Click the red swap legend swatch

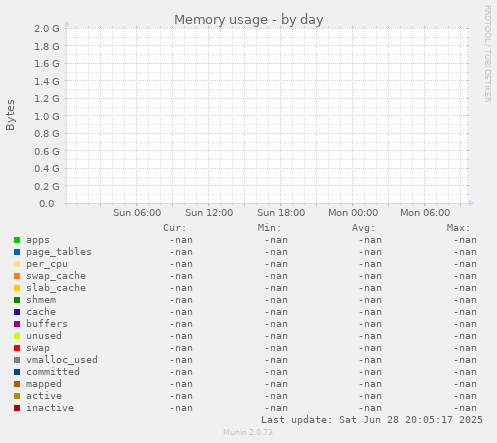point(17,348)
